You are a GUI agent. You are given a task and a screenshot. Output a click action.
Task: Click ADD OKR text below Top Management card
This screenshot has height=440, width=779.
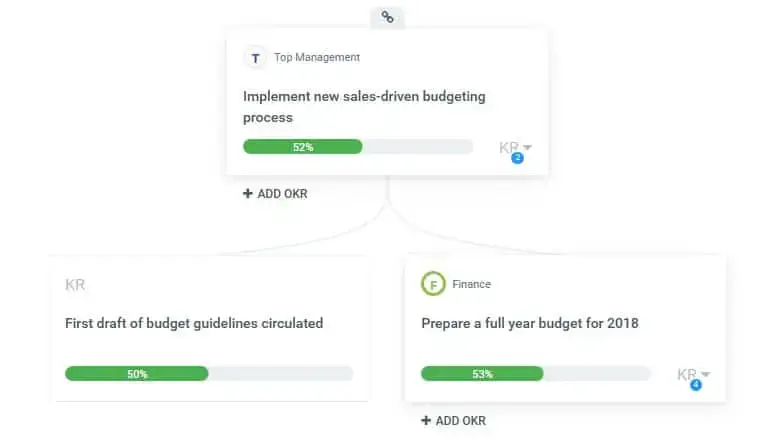point(282,194)
